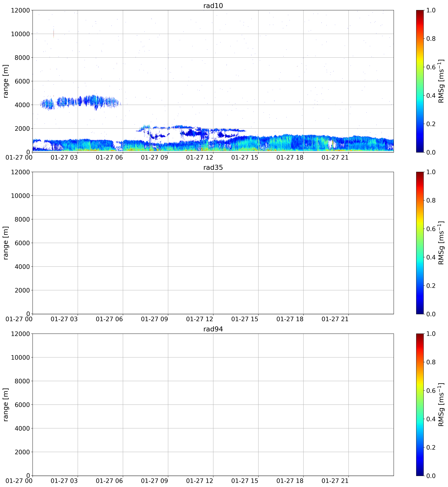Click the rad94 panel title
The image size is (448, 487).
pos(213,329)
